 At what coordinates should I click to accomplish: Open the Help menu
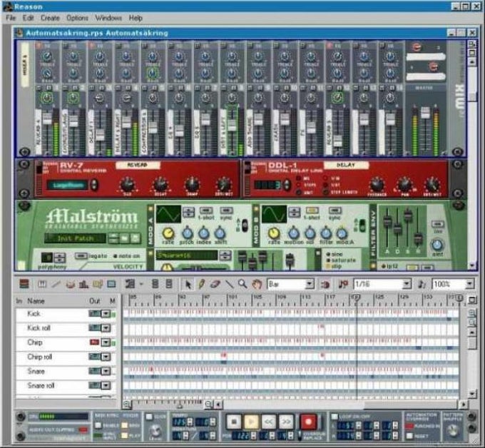[136, 18]
